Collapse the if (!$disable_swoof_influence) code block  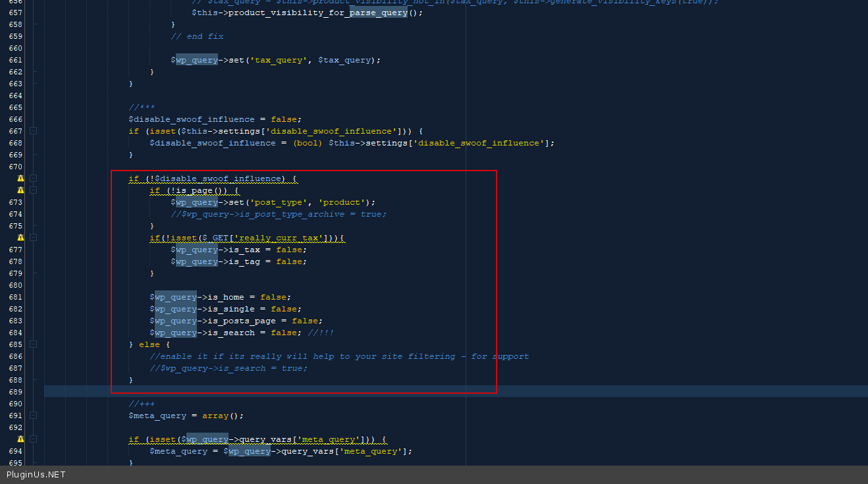[33, 178]
